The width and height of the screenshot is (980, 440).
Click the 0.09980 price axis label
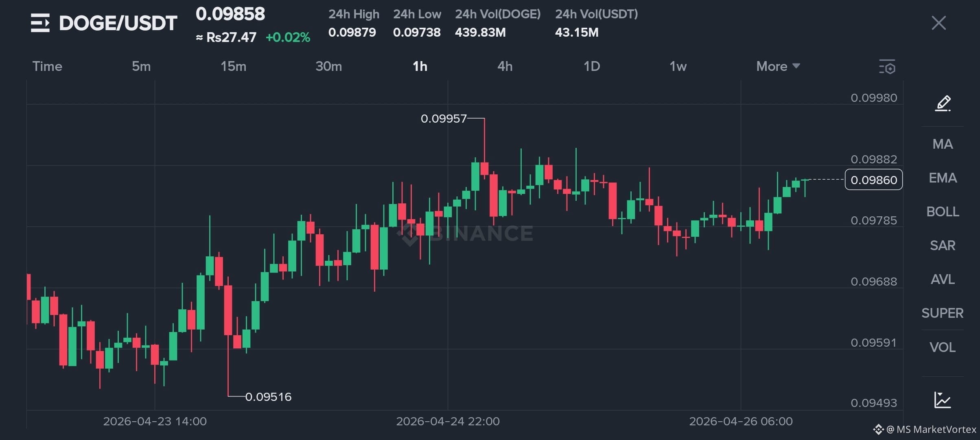click(x=874, y=98)
